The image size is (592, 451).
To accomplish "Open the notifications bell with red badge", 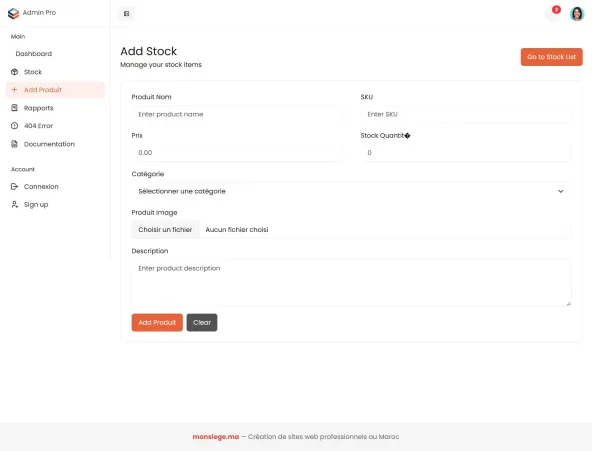I will 553,14.
